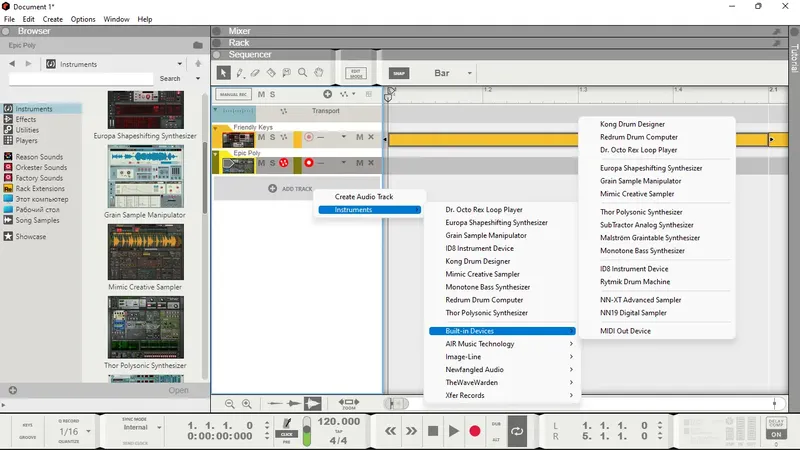This screenshot has height=450, width=800.
Task: Enable record on Friendly Keys track
Action: point(309,137)
